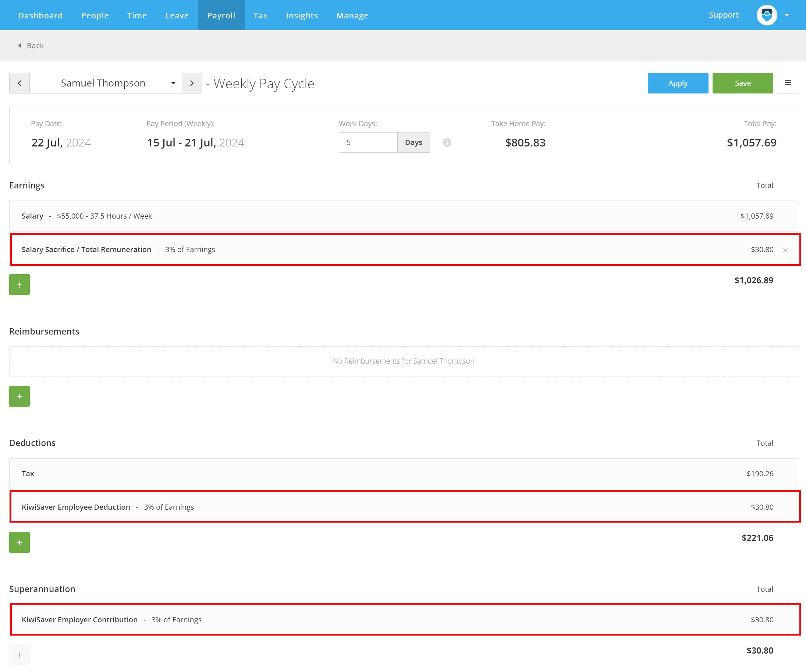Go Back to the pay run
This screenshot has height=672, width=806.
31,46
